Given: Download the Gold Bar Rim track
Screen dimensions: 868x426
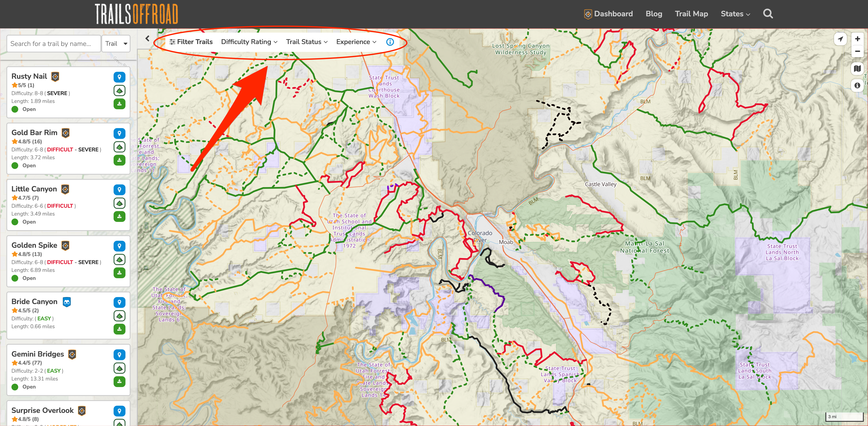Looking at the screenshot, I should [x=119, y=160].
